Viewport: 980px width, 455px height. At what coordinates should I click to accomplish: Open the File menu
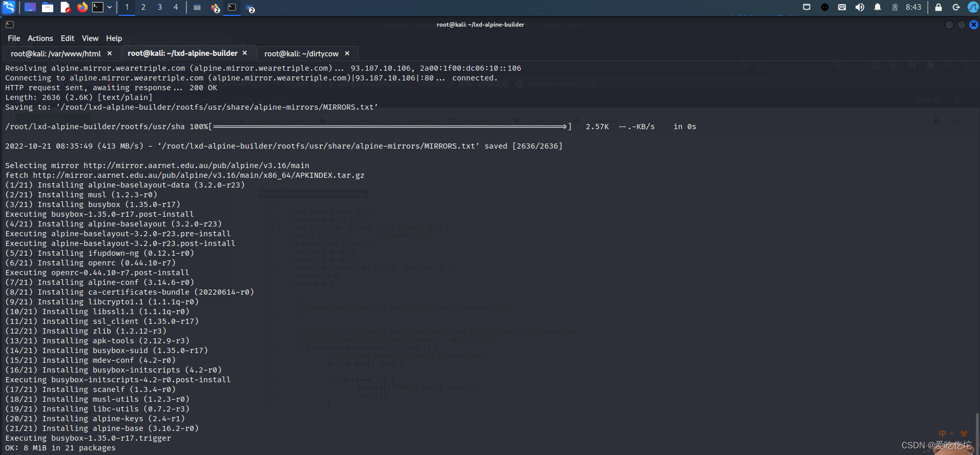(14, 38)
